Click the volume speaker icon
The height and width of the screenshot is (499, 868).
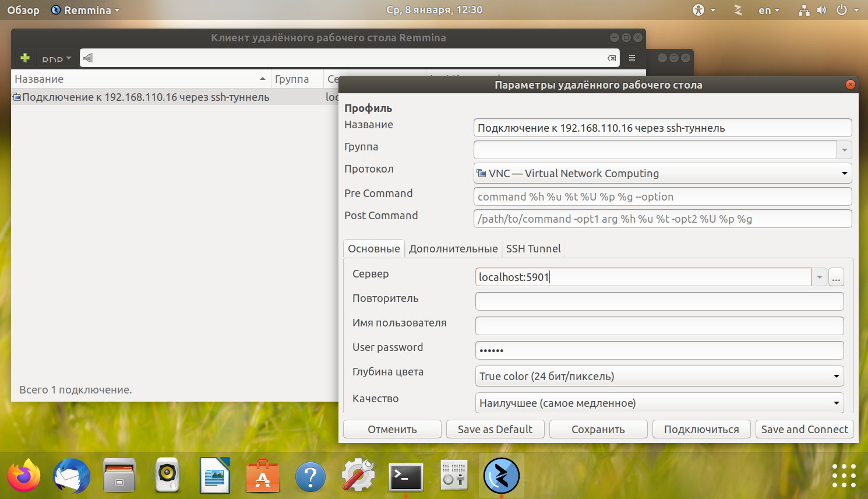click(x=822, y=10)
